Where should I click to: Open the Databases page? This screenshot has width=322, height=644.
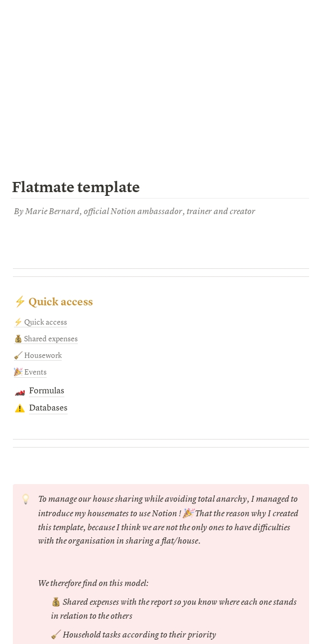[x=48, y=408]
